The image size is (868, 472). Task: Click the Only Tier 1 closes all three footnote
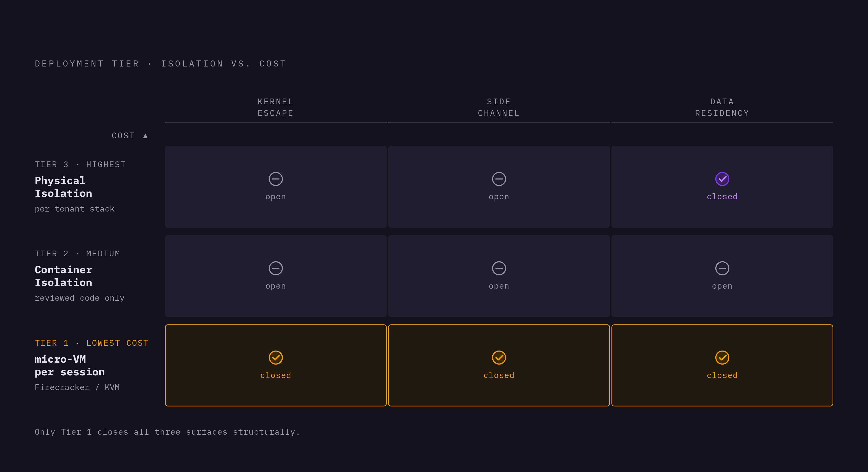(167, 432)
